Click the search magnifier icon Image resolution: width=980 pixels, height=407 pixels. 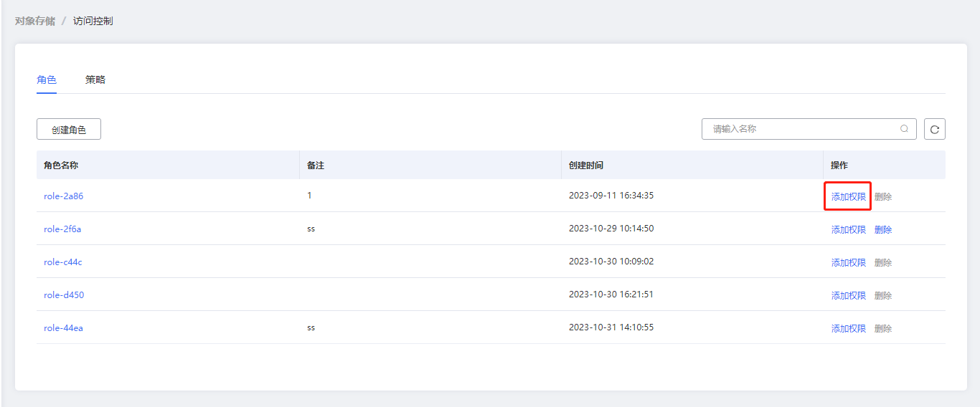904,129
